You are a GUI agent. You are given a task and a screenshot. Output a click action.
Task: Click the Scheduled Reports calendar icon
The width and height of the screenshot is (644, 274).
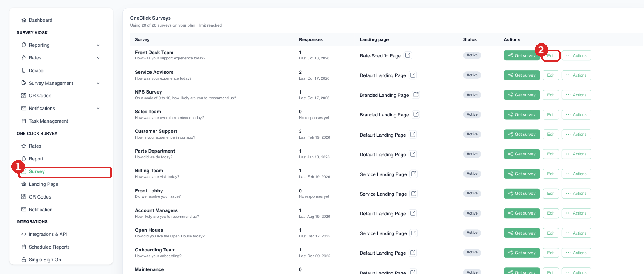[24, 247]
